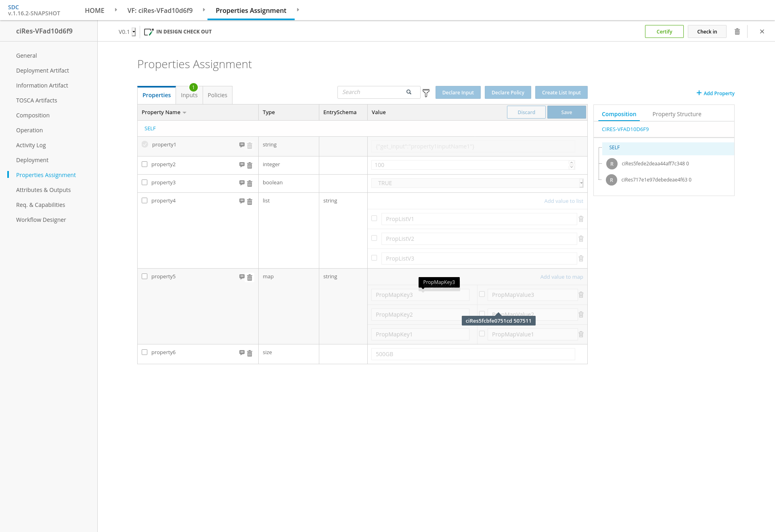Click the Certify button
Viewport: 775px width, 532px height.
(664, 31)
